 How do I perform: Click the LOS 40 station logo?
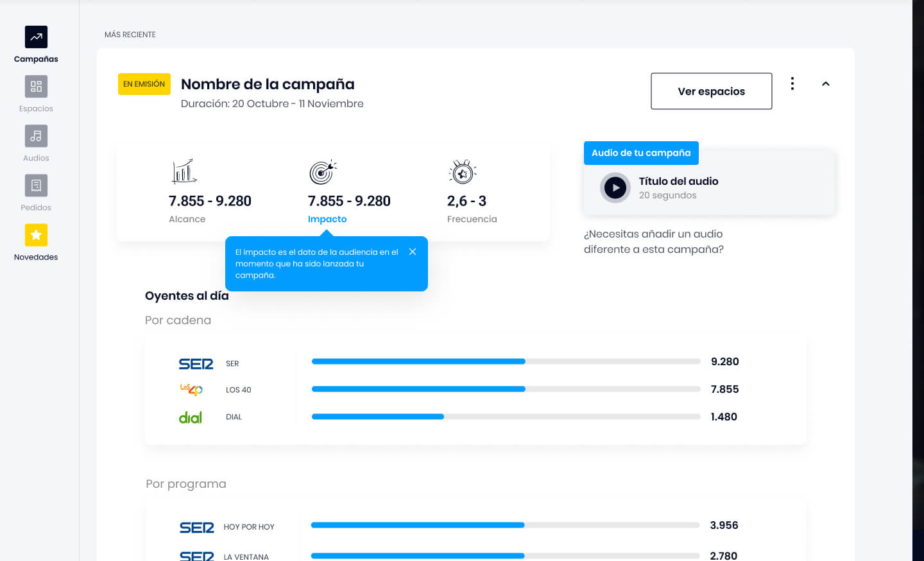pyautogui.click(x=191, y=390)
